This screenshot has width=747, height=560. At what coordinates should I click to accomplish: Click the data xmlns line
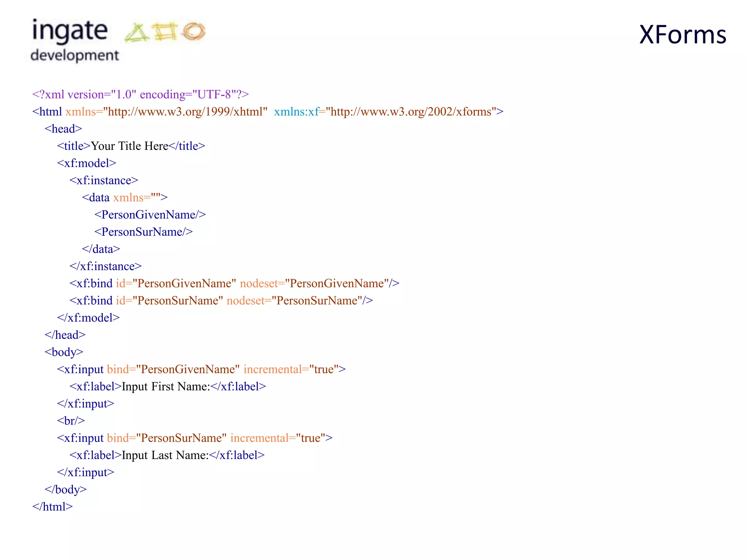point(125,197)
